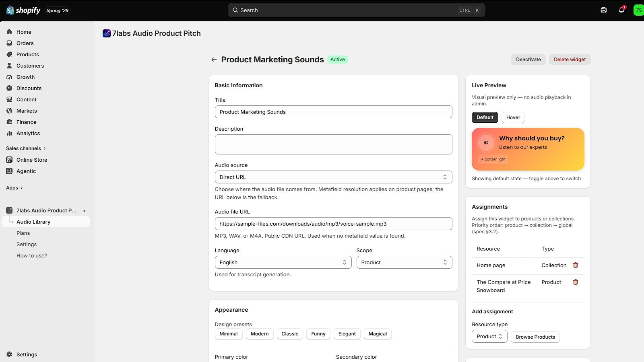Open the Plans page
The height and width of the screenshot is (362, 644).
(23, 233)
